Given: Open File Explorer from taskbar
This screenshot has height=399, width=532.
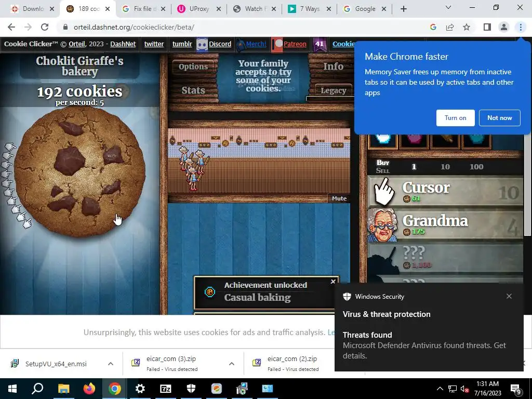Looking at the screenshot, I should [x=63, y=389].
